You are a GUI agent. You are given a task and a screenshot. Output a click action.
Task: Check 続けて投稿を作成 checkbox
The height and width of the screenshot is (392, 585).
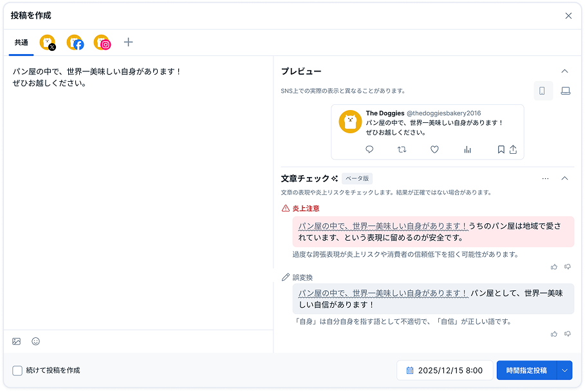17,371
